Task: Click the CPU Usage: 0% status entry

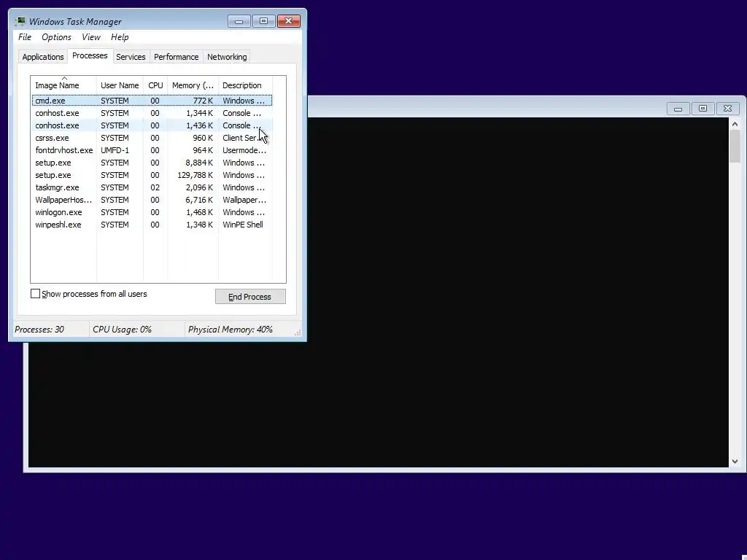Action: pos(122,329)
